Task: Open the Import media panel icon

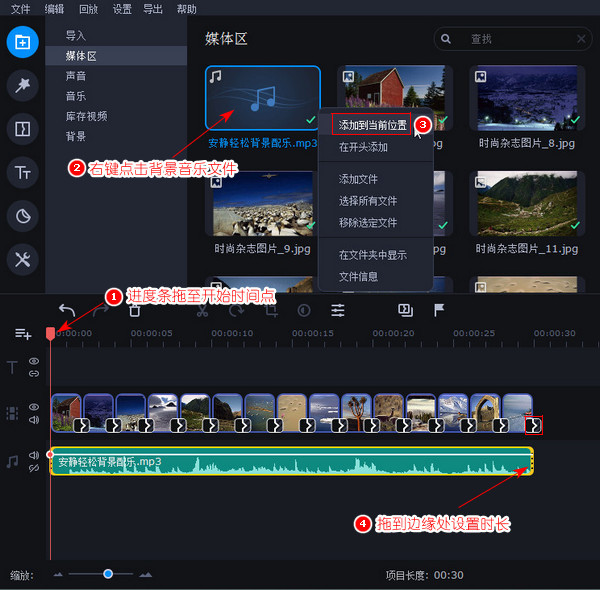Action: coord(23,42)
